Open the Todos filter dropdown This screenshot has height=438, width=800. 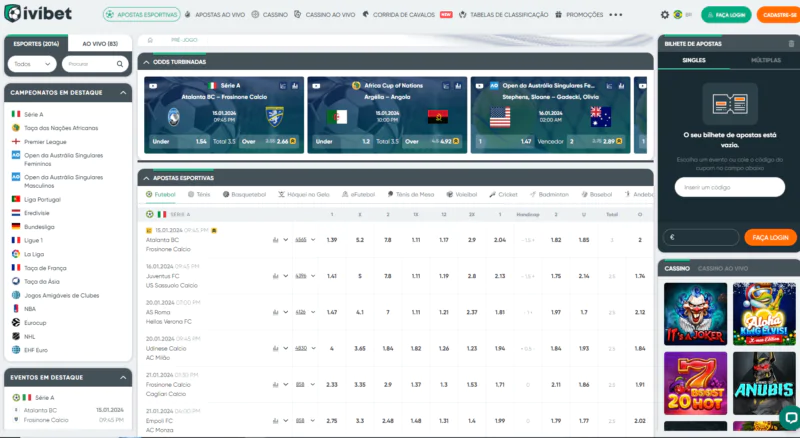click(32, 64)
